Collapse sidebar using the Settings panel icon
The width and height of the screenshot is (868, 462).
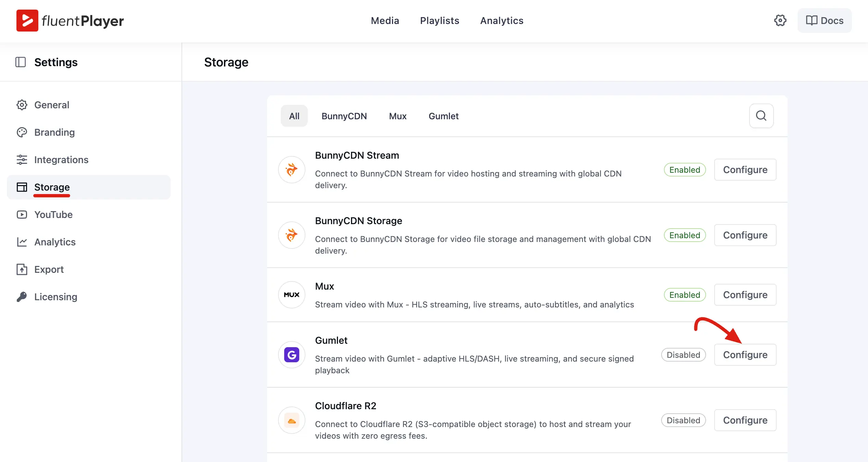[21, 62]
